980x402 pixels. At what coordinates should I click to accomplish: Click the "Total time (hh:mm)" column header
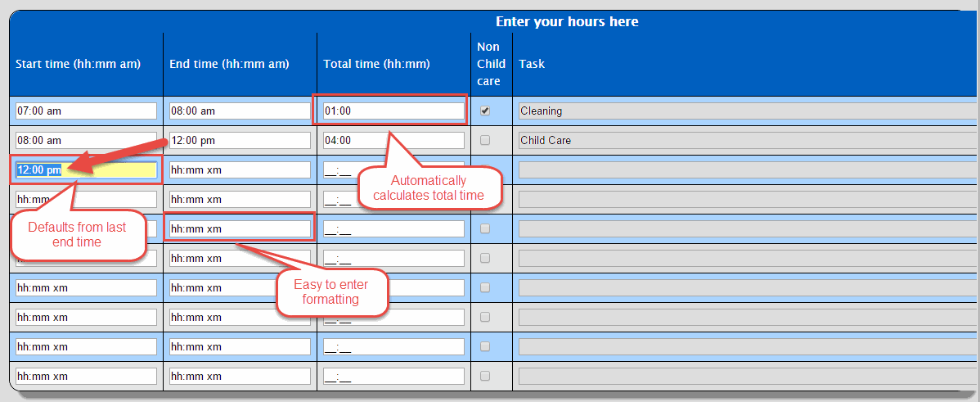point(376,64)
